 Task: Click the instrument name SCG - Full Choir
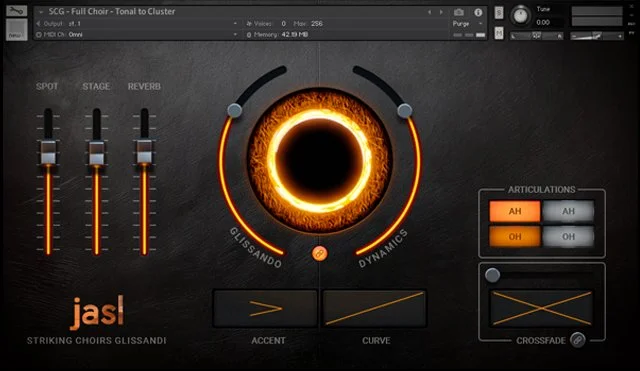112,11
